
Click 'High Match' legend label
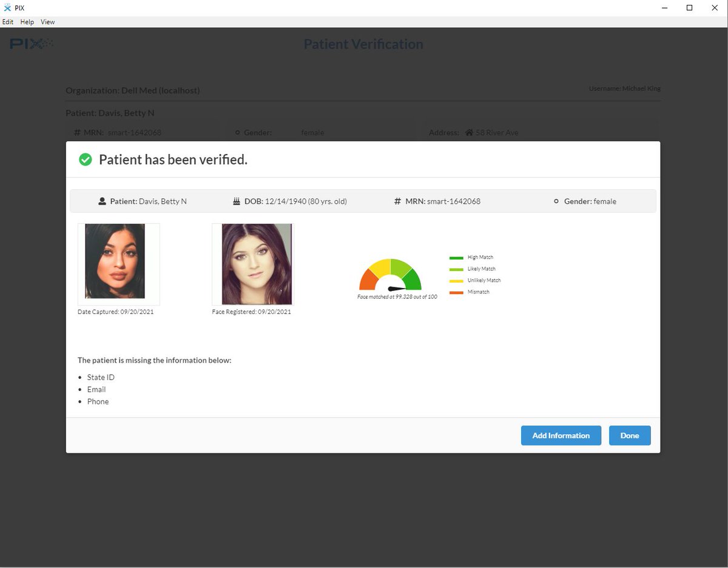pos(480,258)
